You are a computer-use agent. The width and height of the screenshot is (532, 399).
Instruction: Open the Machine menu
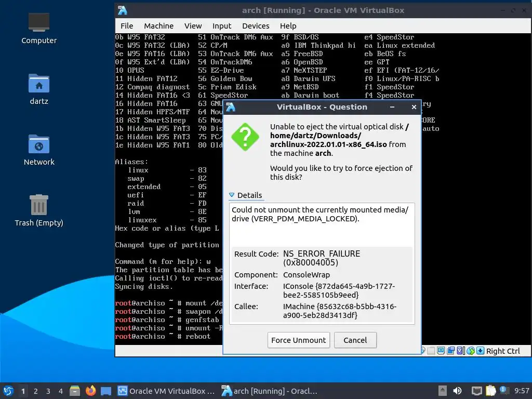(x=158, y=26)
